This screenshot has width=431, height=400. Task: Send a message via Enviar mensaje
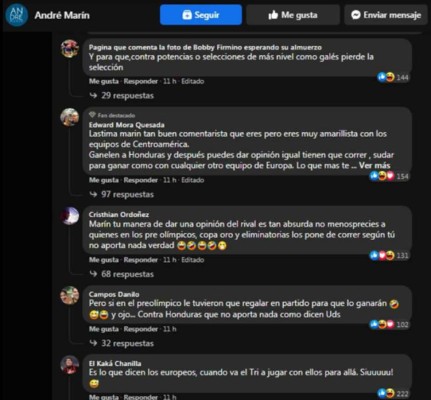tap(386, 15)
